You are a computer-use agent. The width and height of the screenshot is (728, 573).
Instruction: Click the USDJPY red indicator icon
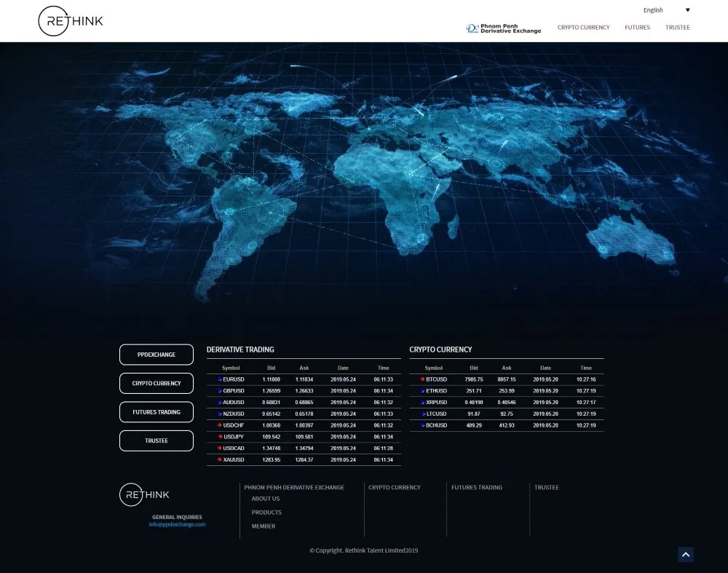pyautogui.click(x=220, y=437)
